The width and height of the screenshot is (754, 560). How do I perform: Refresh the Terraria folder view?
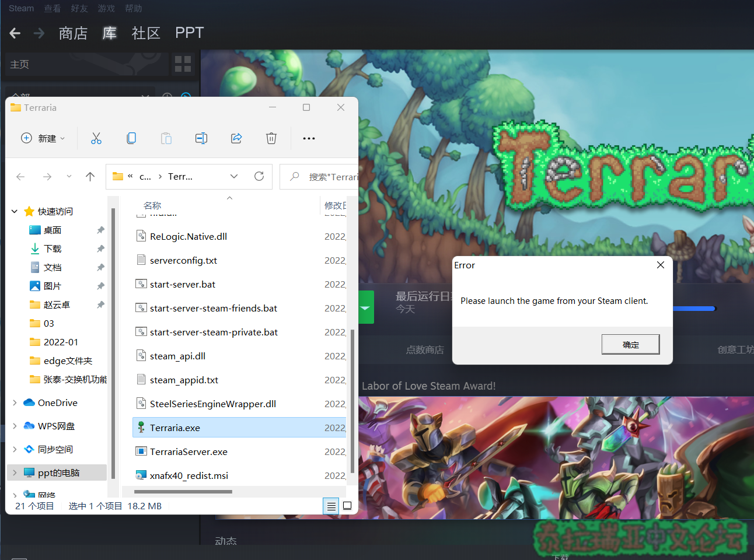pos(259,176)
